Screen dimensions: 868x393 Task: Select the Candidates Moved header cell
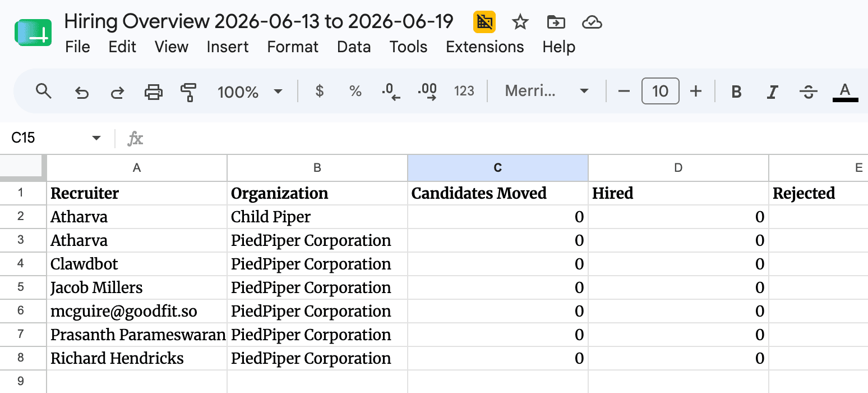(498, 193)
